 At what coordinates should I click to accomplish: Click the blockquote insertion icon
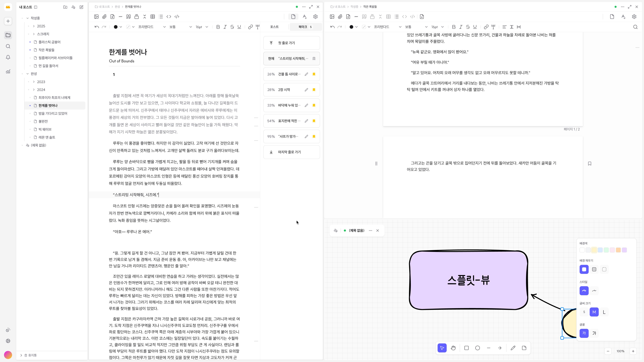[128, 16]
